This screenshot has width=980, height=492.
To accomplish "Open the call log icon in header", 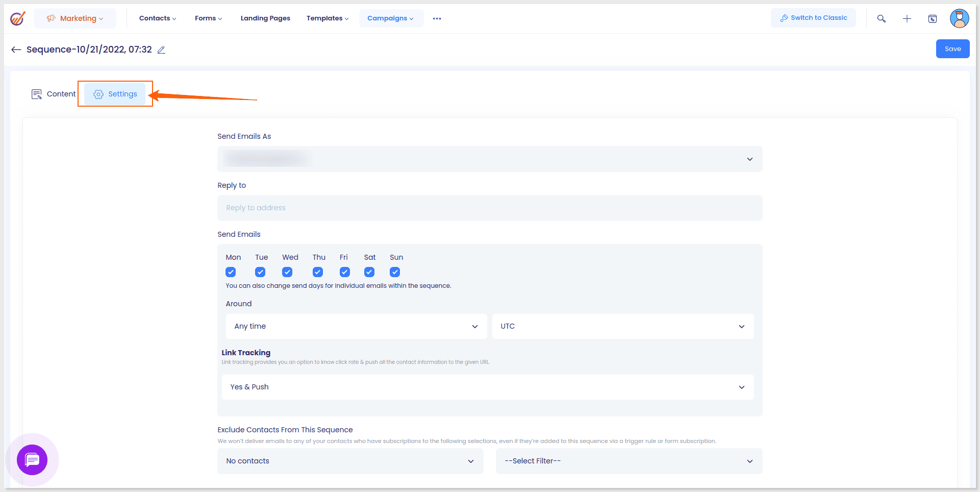I will pyautogui.click(x=932, y=18).
